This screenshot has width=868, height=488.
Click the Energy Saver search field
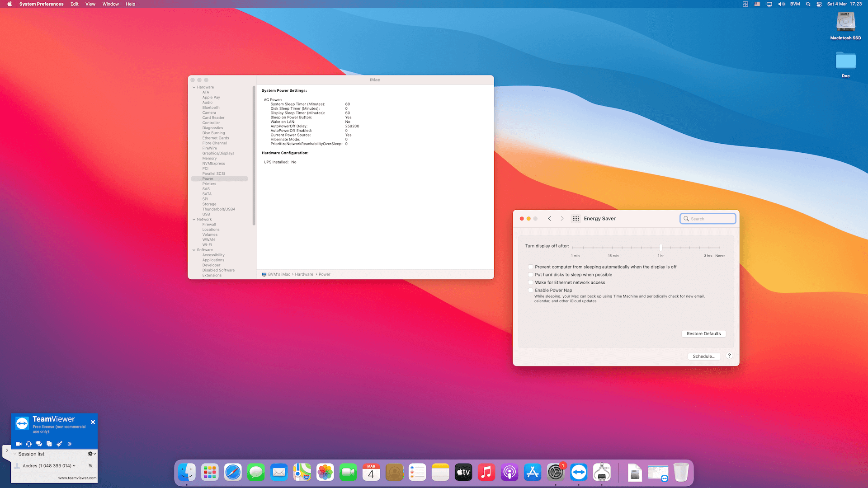coord(708,219)
